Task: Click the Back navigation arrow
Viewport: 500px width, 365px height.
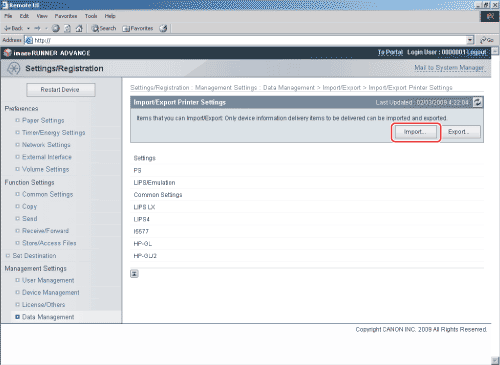Action: (13, 29)
